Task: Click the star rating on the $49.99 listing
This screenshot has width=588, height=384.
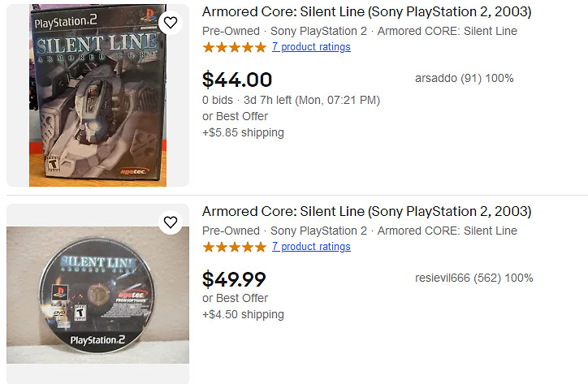Action: (x=234, y=247)
